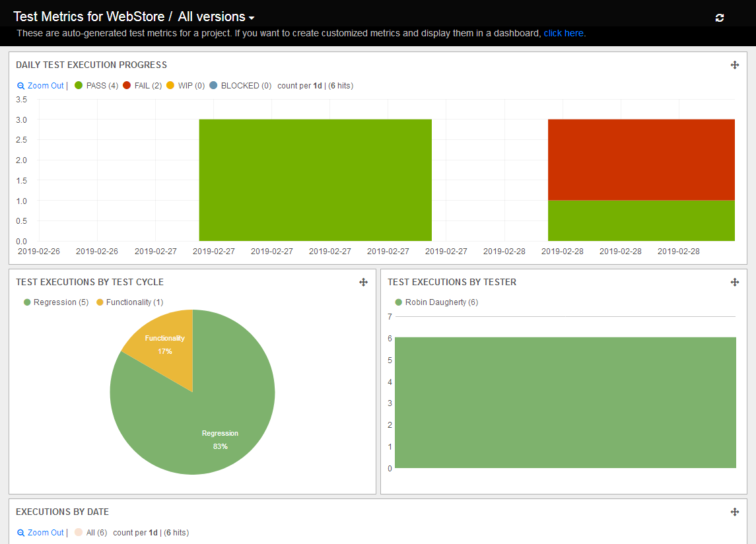Screen dimensions: 756x544
Task: Click the move handle on Test Executions by Tester
Action: point(734,282)
